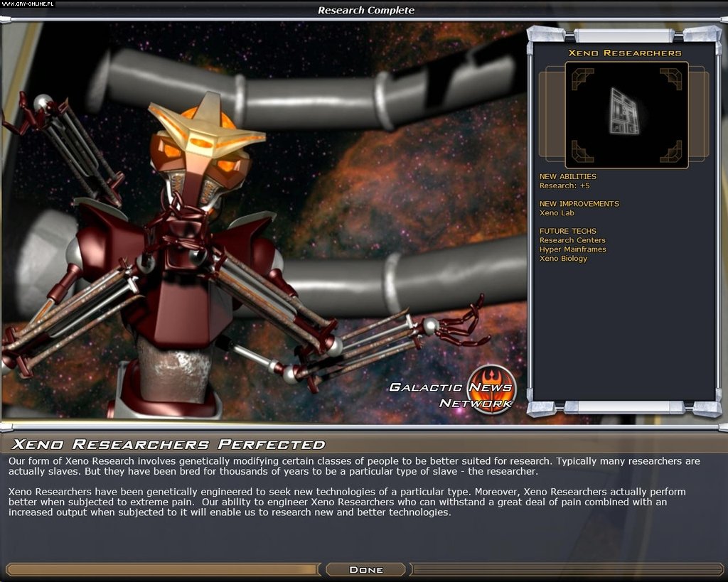Click the striped bar right of Done
728x582 pixels.
point(569,568)
